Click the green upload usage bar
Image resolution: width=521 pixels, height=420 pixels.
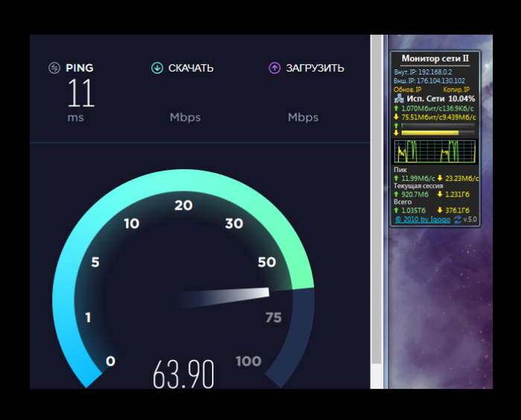coord(438,125)
